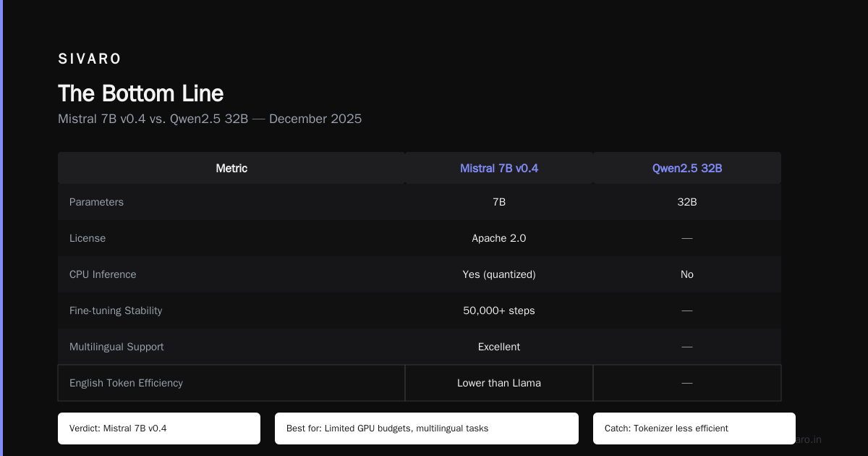The image size is (868, 456).
Task: Select the "No" cell for CPU Inference
Action: pyautogui.click(x=687, y=274)
